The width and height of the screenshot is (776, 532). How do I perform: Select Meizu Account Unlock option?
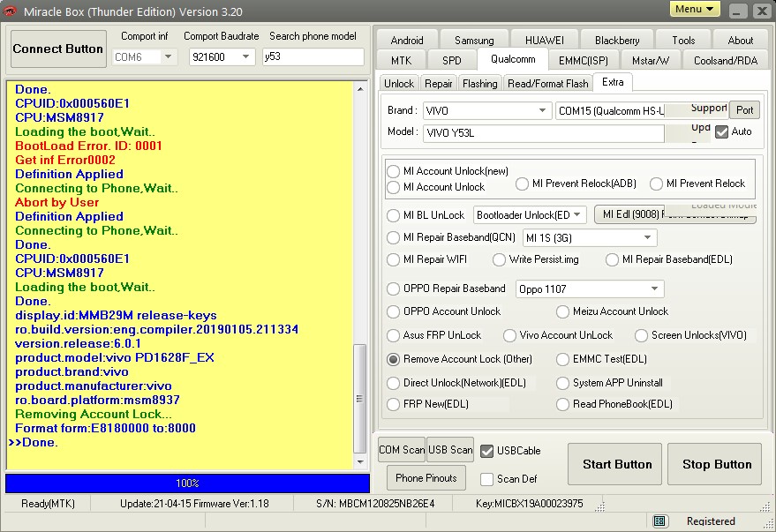[x=562, y=311]
